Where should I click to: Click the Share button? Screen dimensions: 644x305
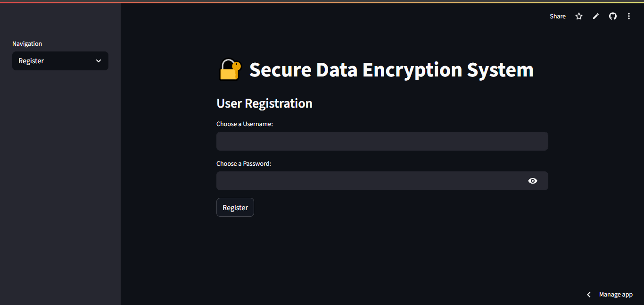[x=558, y=17]
